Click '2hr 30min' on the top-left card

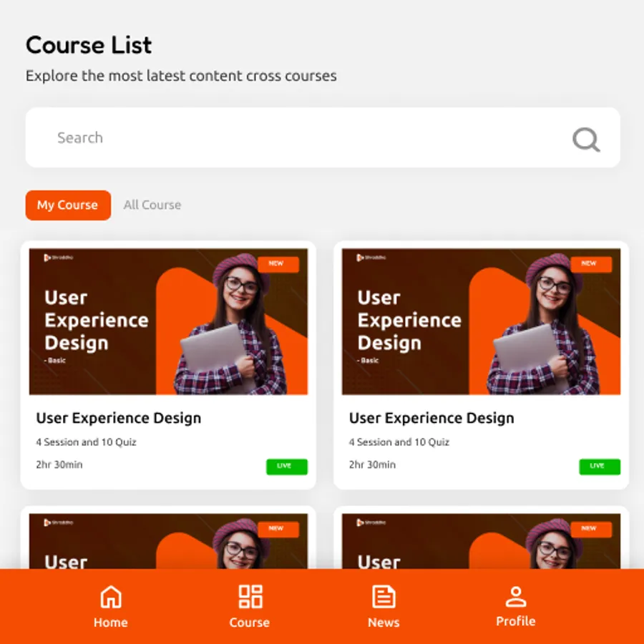click(x=59, y=465)
